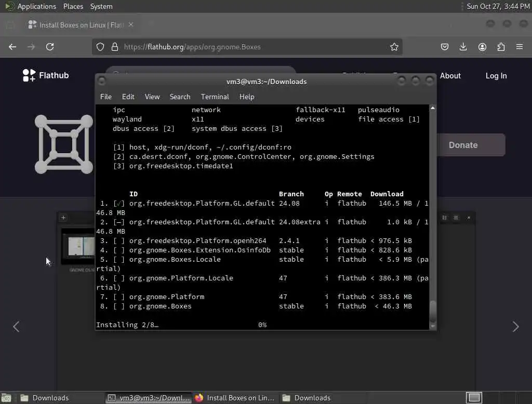Click the terminal title vm3@vm3:~/Downloads

pyautogui.click(x=267, y=82)
